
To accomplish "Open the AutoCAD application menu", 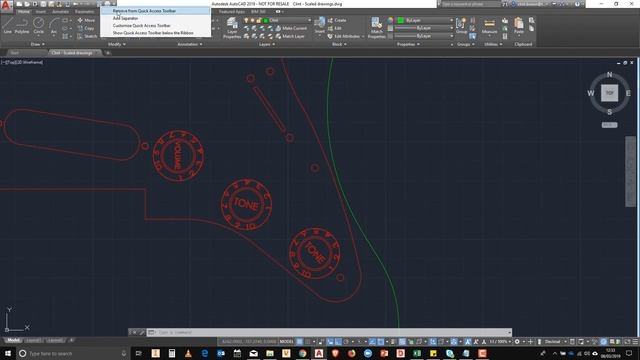I will (x=6, y=5).
